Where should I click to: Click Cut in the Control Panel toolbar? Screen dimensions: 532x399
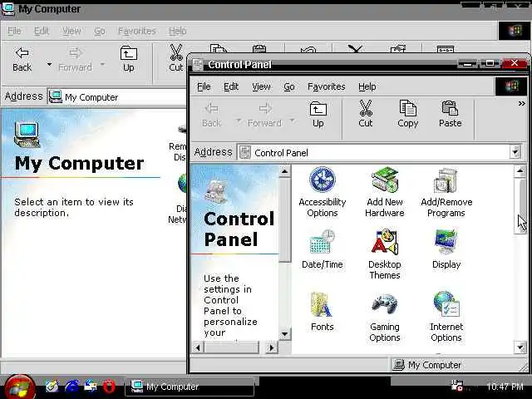(x=366, y=114)
